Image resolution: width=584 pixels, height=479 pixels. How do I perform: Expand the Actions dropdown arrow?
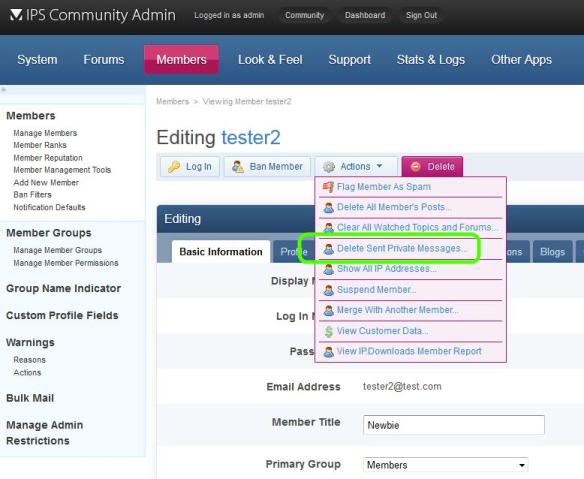(380, 166)
